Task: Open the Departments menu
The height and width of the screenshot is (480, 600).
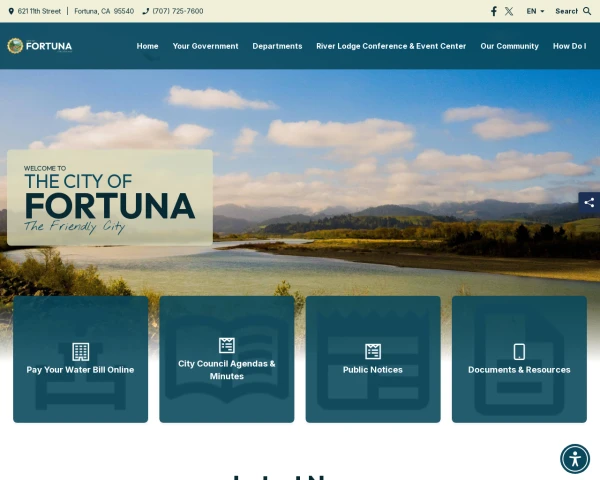Action: 277,46
